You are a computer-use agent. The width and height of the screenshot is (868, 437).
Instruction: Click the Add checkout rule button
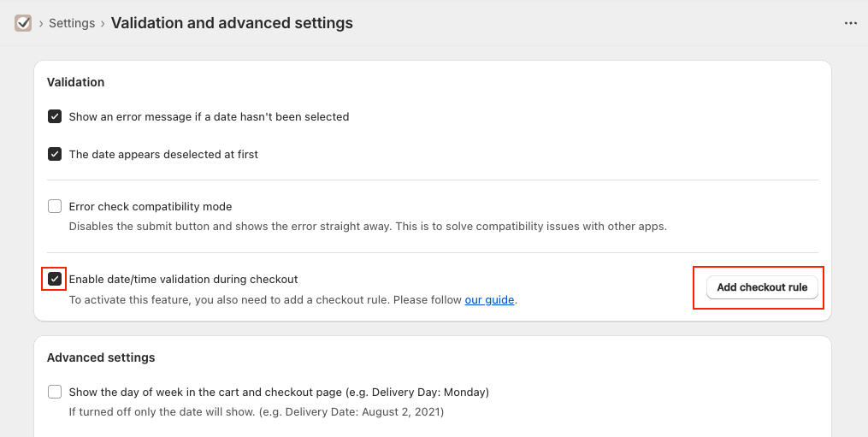click(762, 287)
